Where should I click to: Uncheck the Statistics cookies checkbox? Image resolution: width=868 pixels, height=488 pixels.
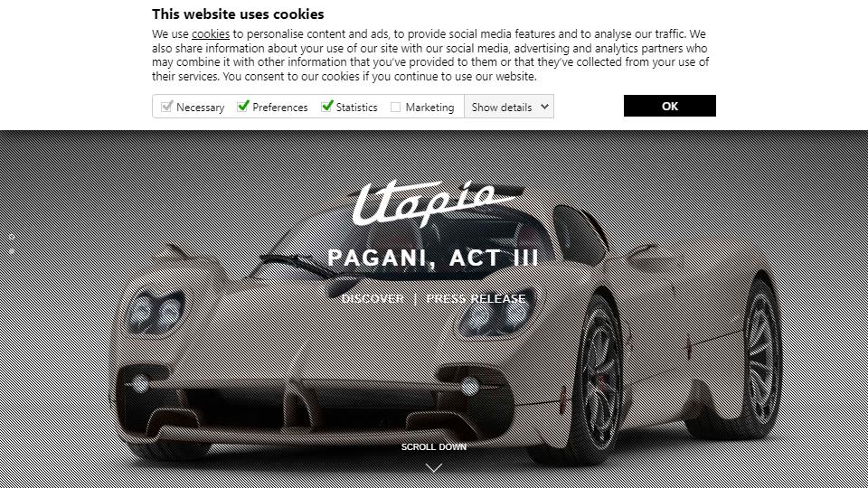tap(327, 106)
